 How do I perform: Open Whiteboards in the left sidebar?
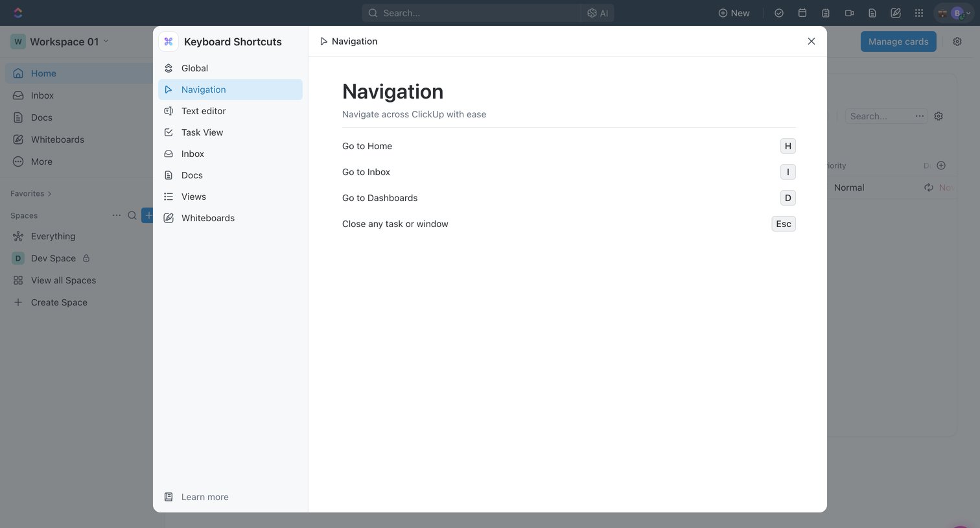coord(79,139)
